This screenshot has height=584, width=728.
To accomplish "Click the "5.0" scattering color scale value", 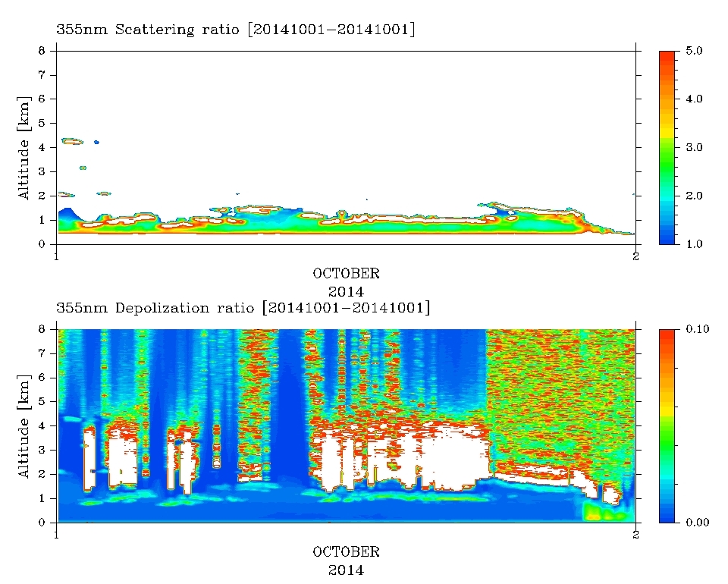I will [x=694, y=51].
